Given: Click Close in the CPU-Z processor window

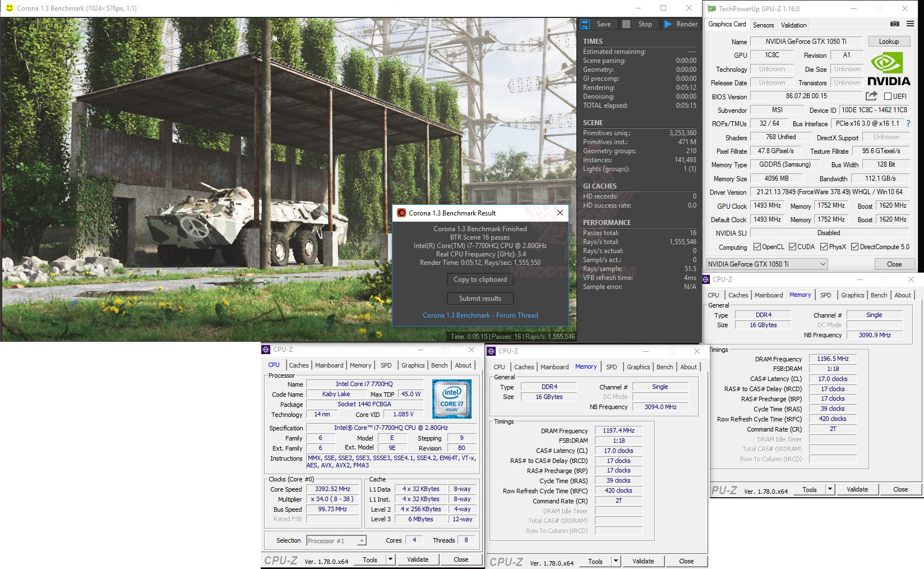Looking at the screenshot, I should tap(461, 559).
